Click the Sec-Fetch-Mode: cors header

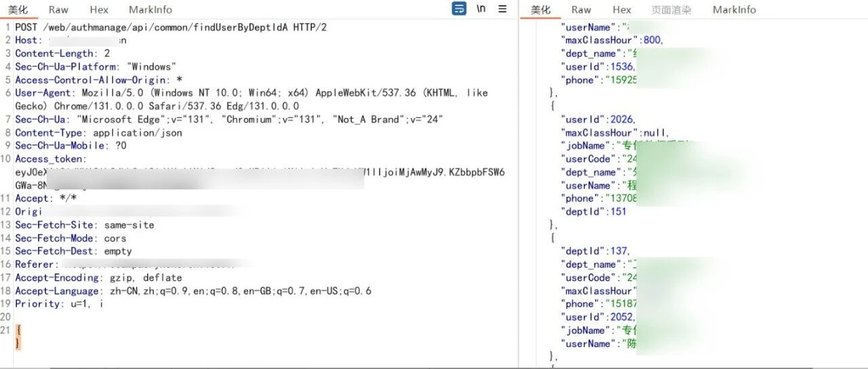click(x=71, y=238)
